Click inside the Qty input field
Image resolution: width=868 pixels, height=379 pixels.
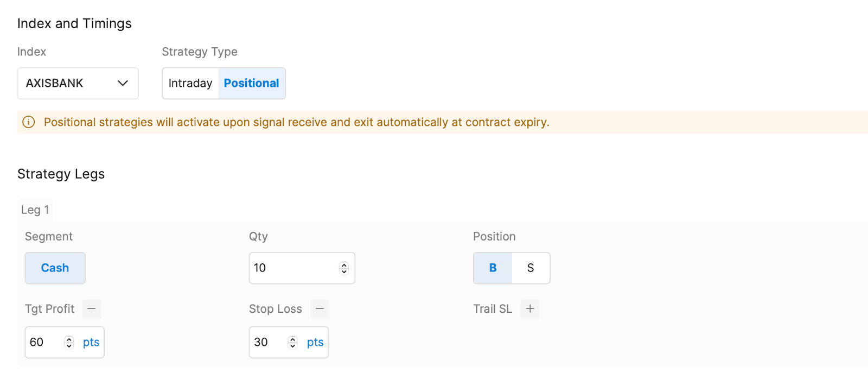(x=293, y=268)
